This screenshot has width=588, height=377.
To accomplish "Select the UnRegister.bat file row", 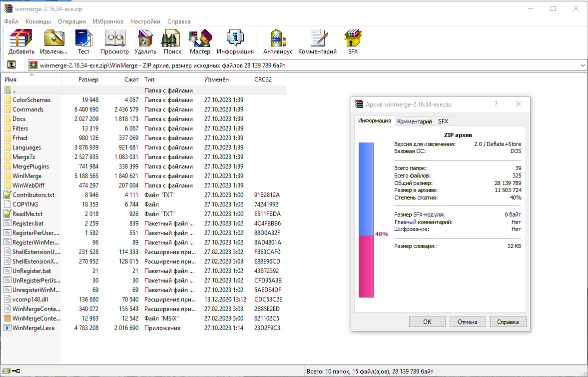I will 143,270.
